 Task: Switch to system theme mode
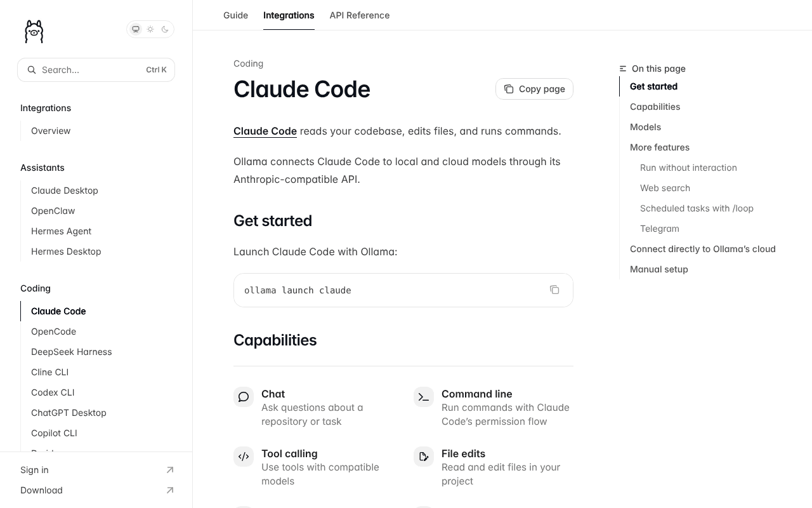(x=136, y=29)
